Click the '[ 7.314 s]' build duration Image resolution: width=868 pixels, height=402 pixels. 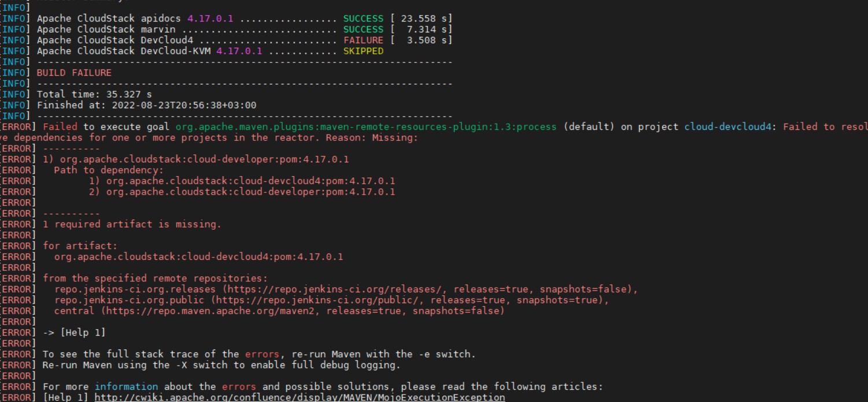[x=421, y=29]
